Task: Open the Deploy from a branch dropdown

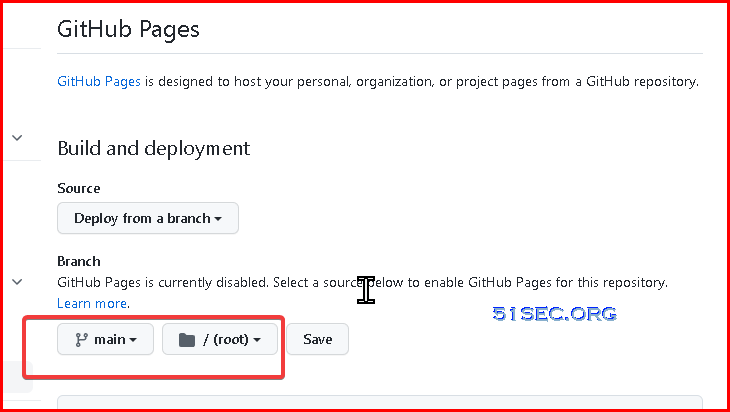Action: click(x=148, y=218)
